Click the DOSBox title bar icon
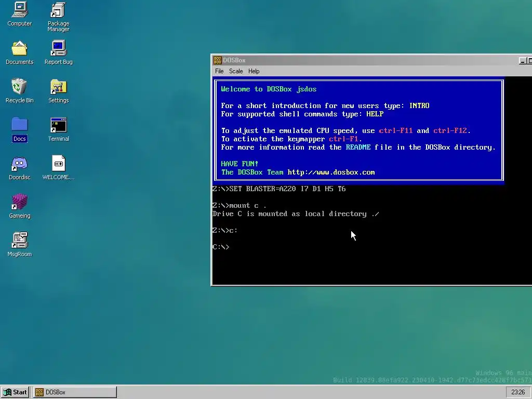 (218, 60)
